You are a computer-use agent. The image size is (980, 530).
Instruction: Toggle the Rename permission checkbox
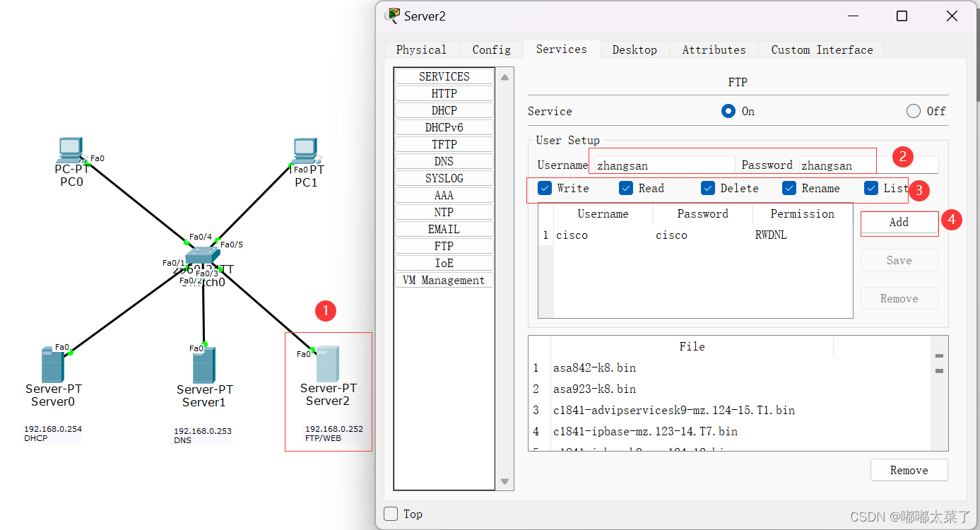(x=789, y=188)
